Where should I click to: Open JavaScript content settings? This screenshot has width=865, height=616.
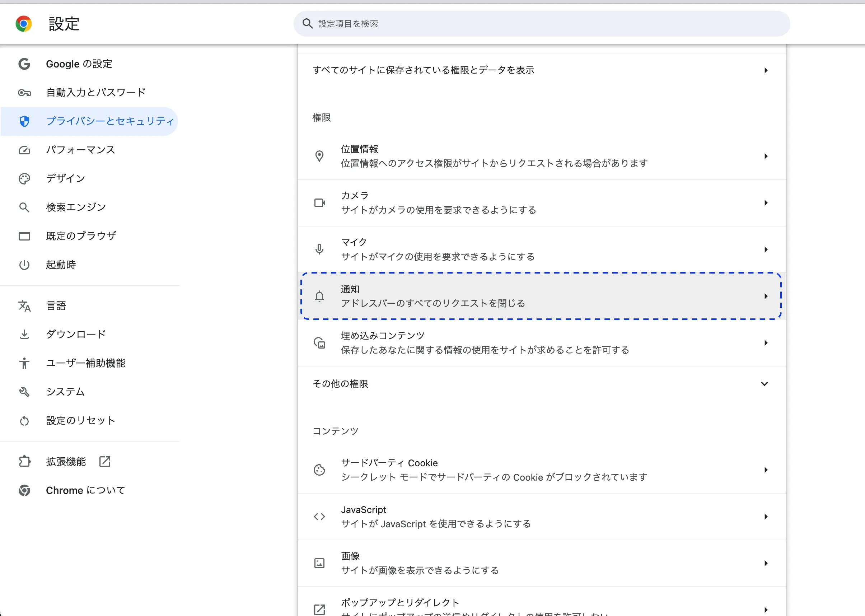[542, 517]
